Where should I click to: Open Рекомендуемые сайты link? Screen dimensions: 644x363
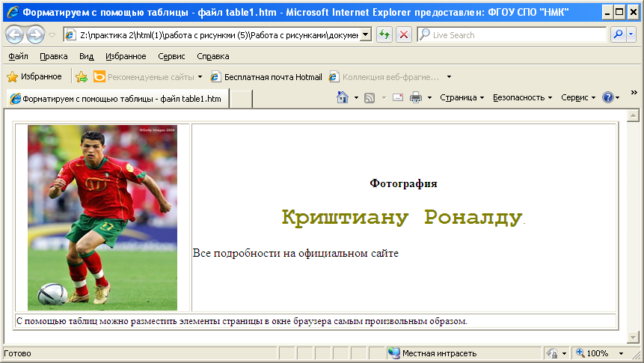[144, 76]
